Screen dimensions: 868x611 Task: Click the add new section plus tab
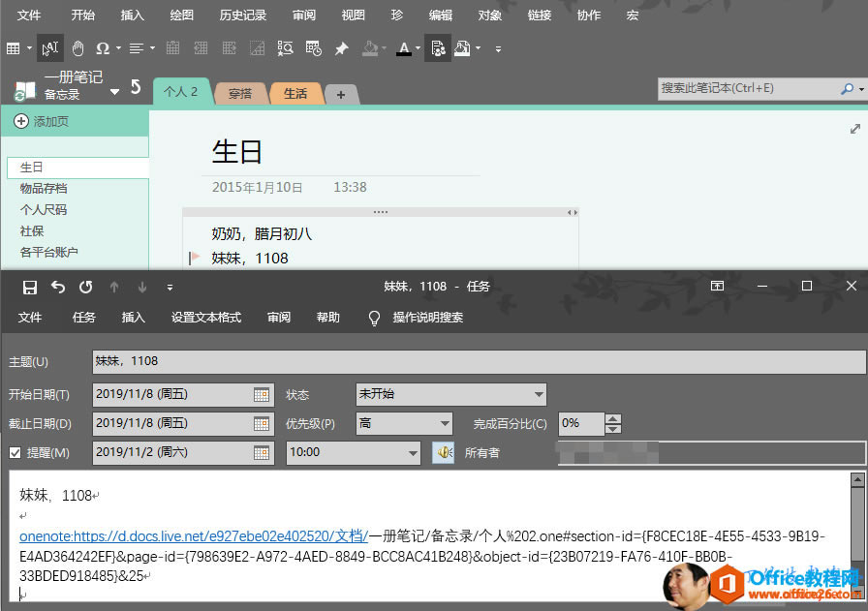(x=340, y=94)
